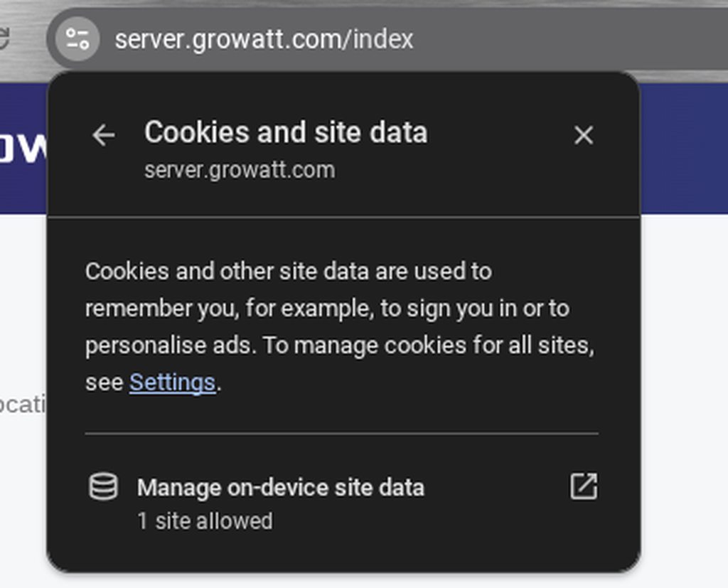Click the "1 site allowed" status text
The height and width of the screenshot is (588, 728).
(205, 521)
